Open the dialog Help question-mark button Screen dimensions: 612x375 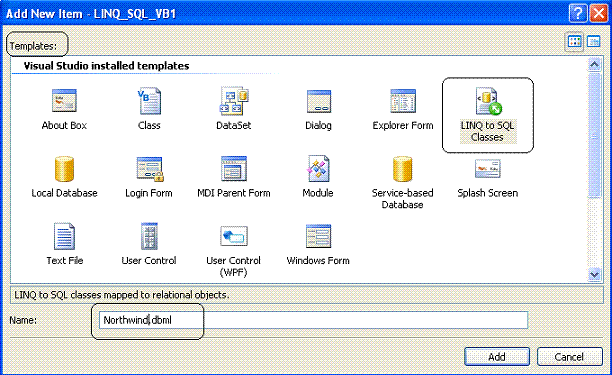coord(578,13)
